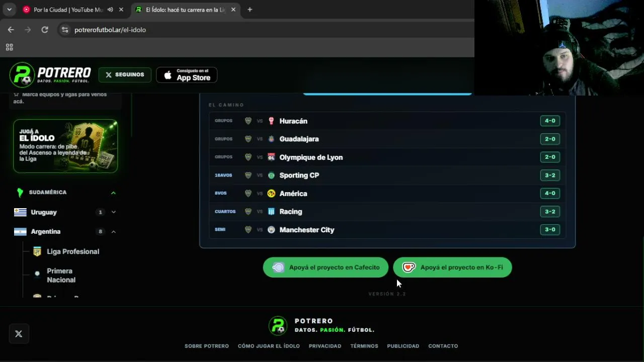Open the browser apps grid icon
The width and height of the screenshot is (644, 362).
coord(9,47)
